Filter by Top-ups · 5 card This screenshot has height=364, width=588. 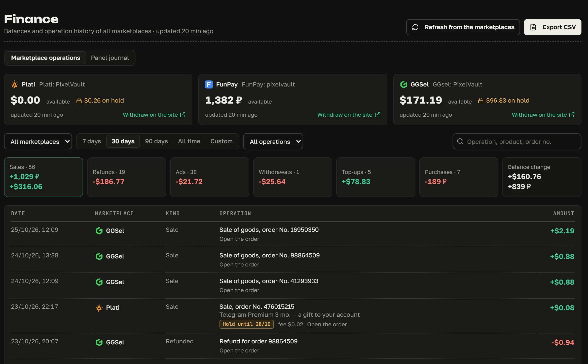coord(376,177)
